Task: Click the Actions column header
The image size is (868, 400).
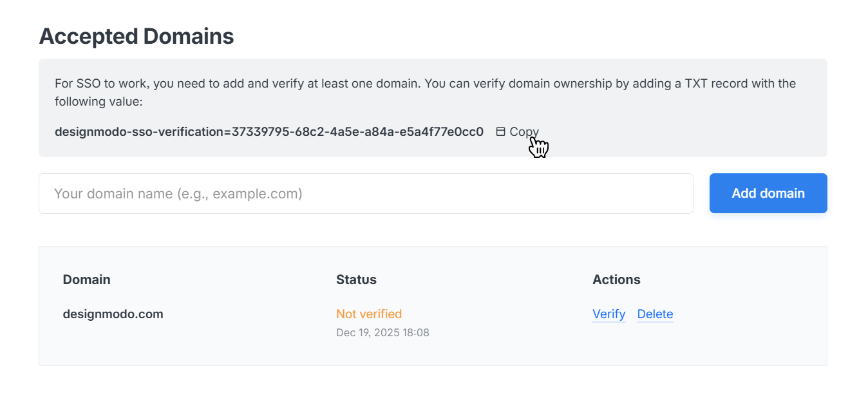Action: (x=616, y=280)
